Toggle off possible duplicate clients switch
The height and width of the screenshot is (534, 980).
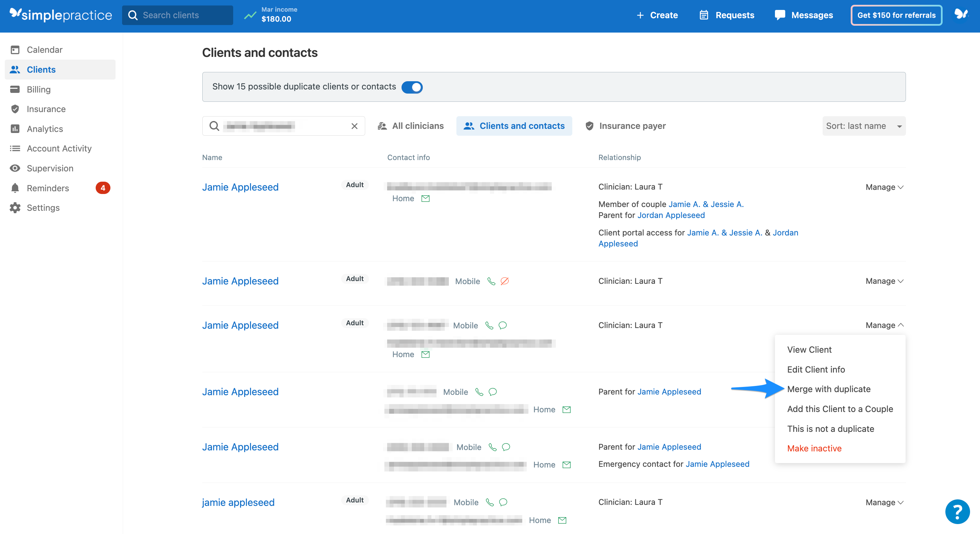tap(412, 87)
